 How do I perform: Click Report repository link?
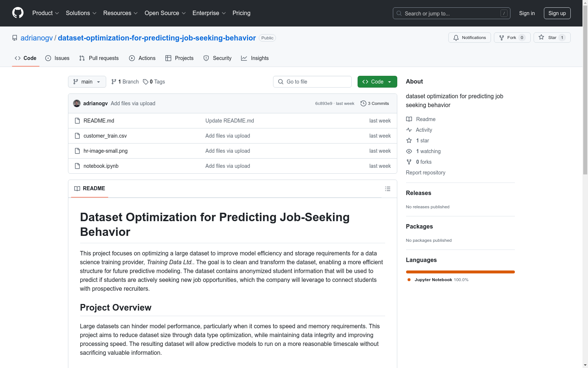(x=426, y=173)
